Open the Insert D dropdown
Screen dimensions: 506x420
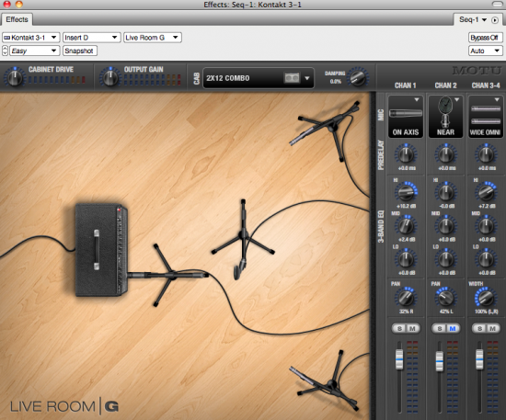tap(92, 38)
